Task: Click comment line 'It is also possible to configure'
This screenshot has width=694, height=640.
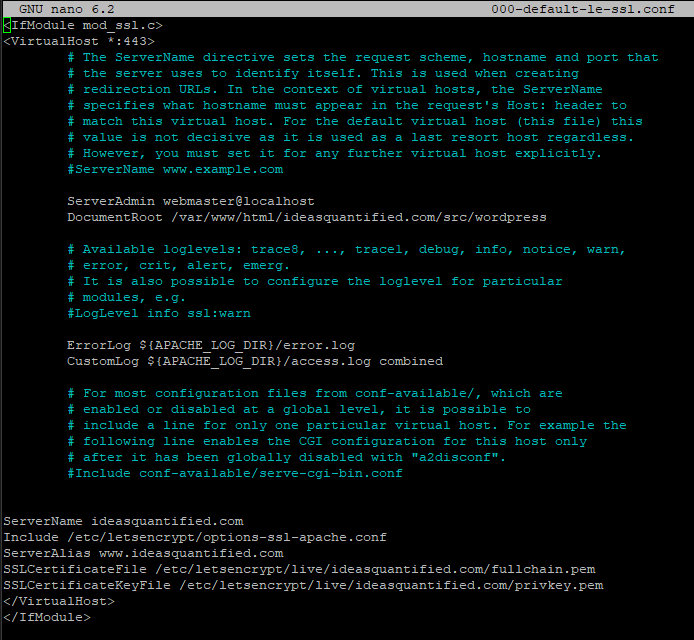Action: click(x=315, y=281)
